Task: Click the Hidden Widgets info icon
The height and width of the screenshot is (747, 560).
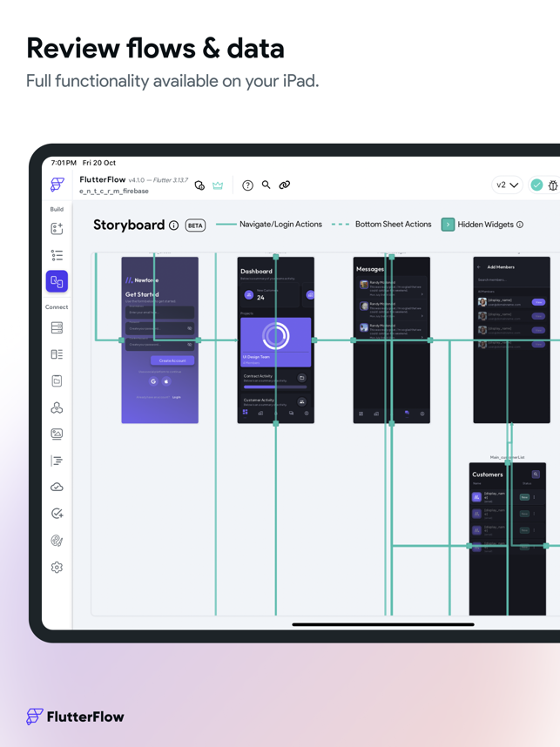Action: coord(520,225)
